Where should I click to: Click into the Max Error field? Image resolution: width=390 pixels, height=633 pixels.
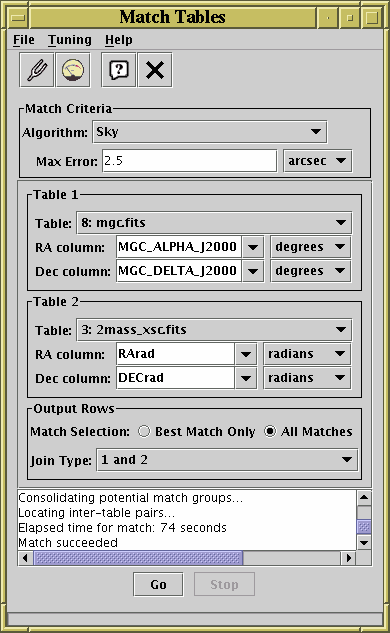point(189,161)
